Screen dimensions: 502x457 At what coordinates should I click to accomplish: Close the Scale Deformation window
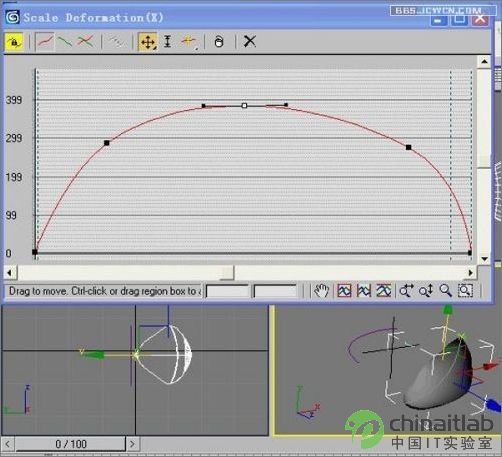(481, 19)
